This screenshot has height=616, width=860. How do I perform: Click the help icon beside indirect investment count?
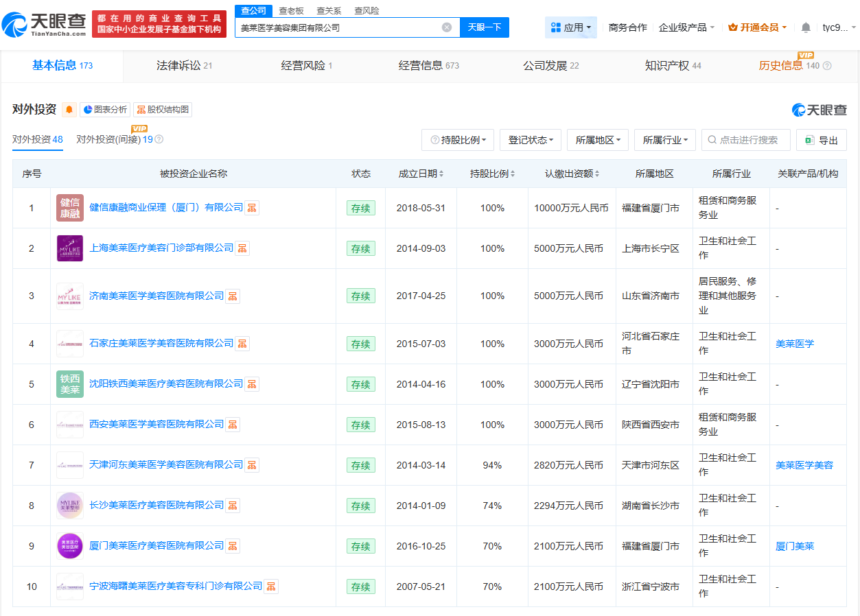[159, 139]
